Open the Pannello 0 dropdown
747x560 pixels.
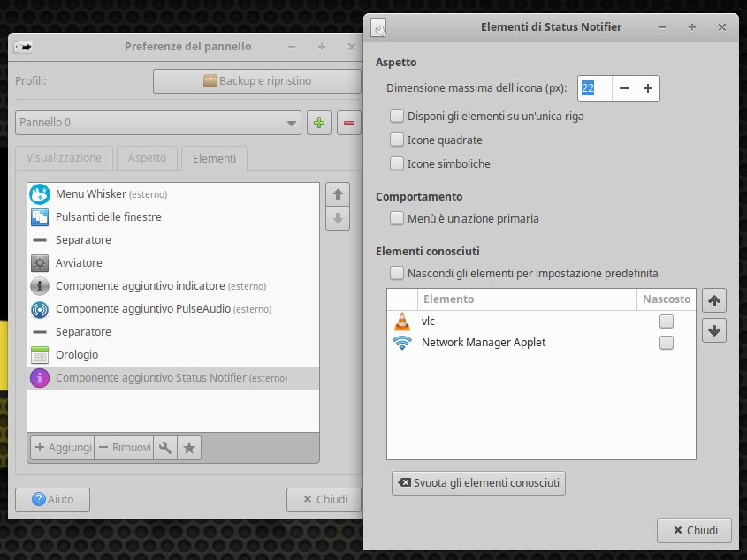(x=158, y=123)
